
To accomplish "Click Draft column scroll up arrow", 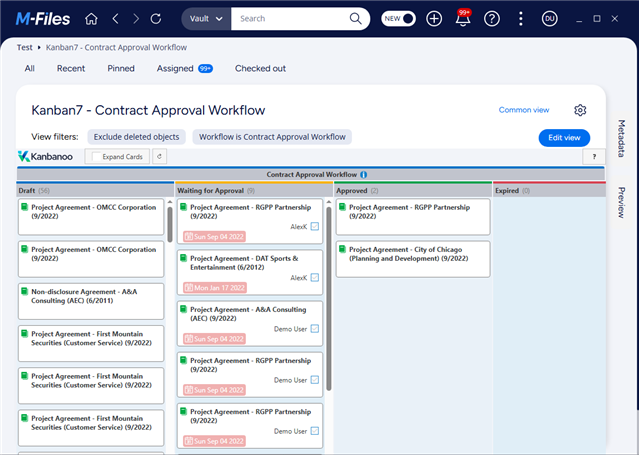I will pyautogui.click(x=170, y=202).
